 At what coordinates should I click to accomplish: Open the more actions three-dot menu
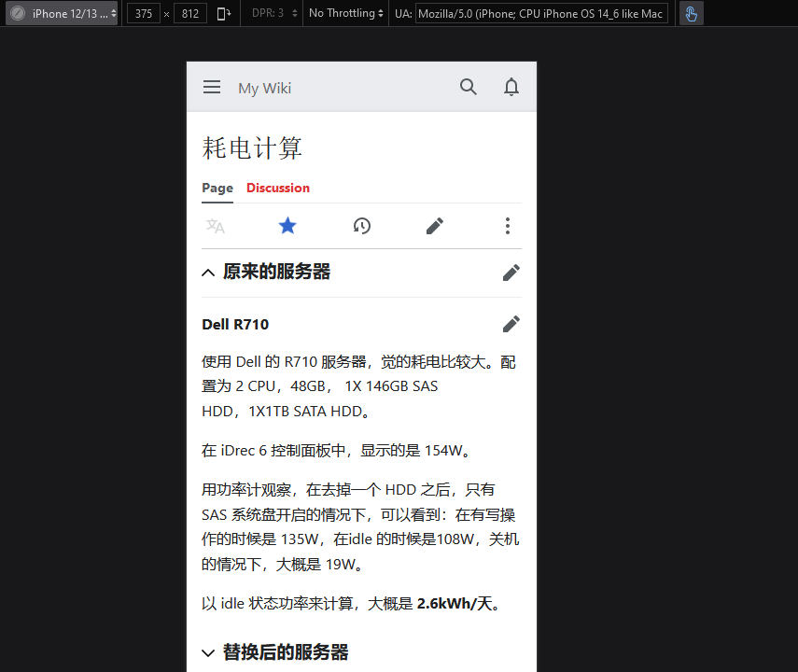click(508, 226)
